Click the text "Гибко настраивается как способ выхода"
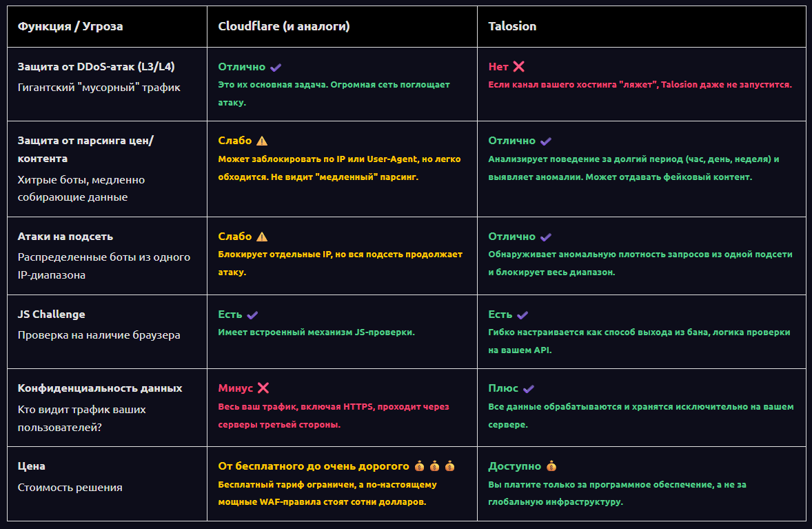This screenshot has width=812, height=529. 580,332
